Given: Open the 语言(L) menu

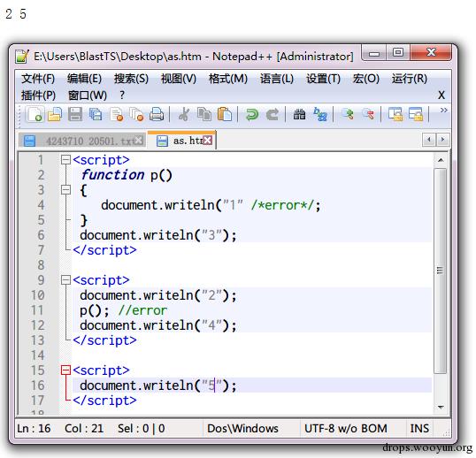Looking at the screenshot, I should coord(277,79).
